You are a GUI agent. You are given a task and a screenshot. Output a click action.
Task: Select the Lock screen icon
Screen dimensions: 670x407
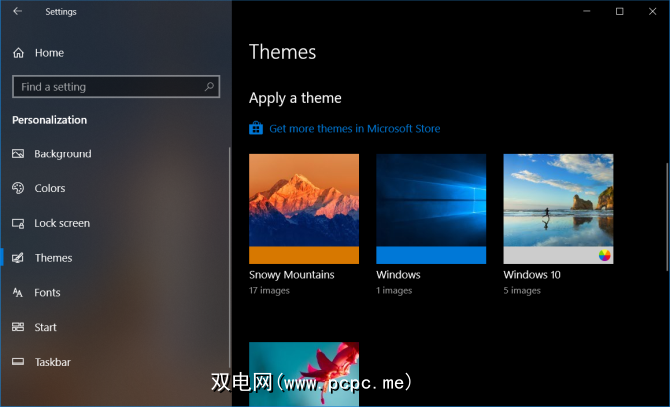pos(18,223)
